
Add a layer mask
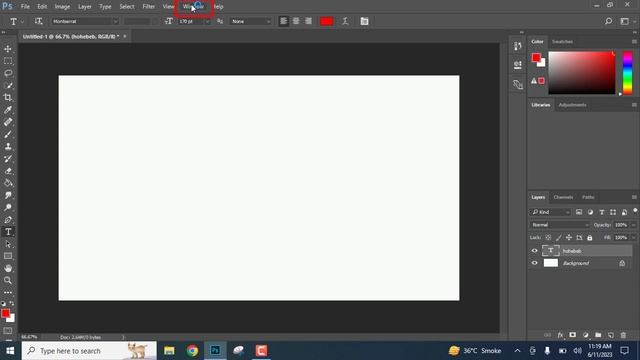tap(573, 335)
